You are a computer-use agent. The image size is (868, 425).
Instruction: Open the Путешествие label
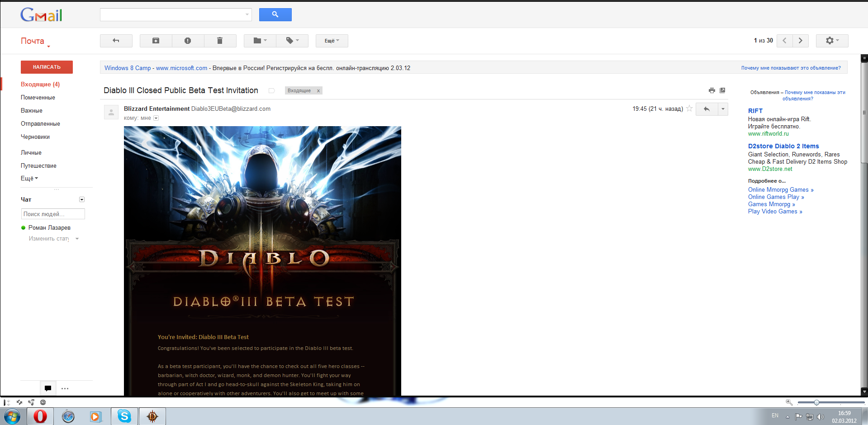tap(38, 165)
